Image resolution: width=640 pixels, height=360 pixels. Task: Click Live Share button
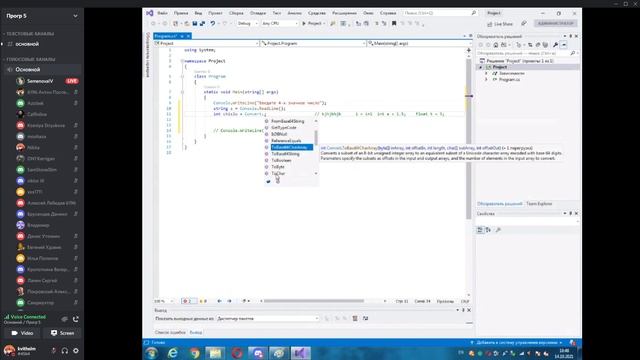pyautogui.click(x=500, y=24)
